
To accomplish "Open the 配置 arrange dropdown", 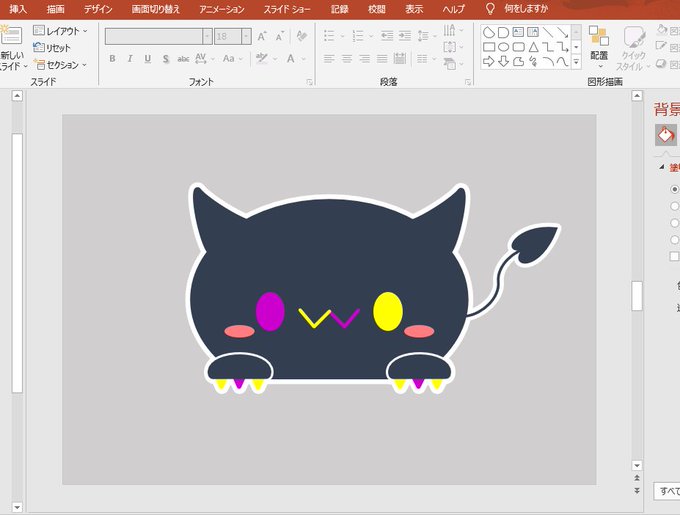I will click(599, 47).
